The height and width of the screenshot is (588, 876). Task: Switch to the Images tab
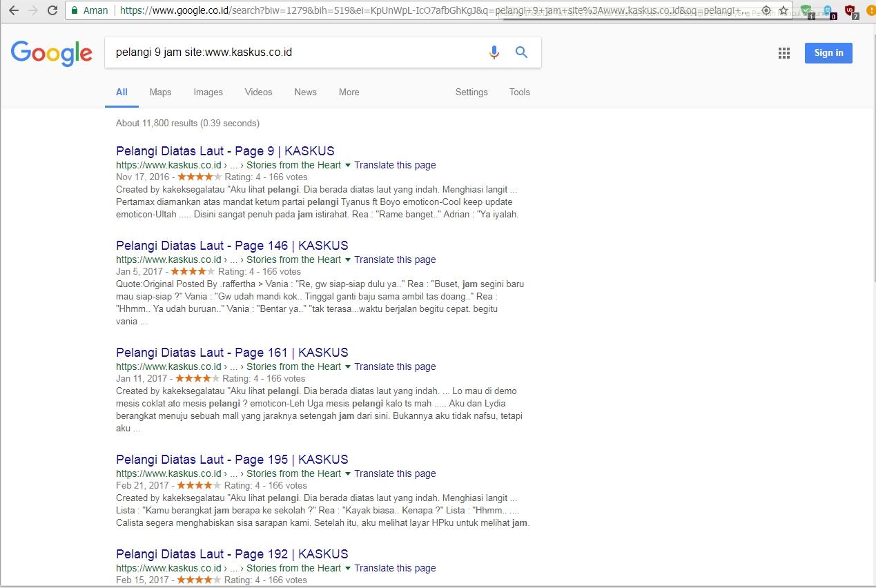[x=208, y=92]
